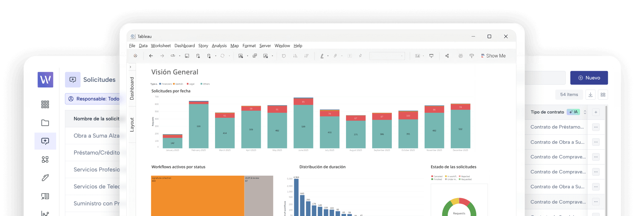This screenshot has width=644, height=216.
Task: Open dropdown arrow next to Show/hide cards
Action: (423, 56)
